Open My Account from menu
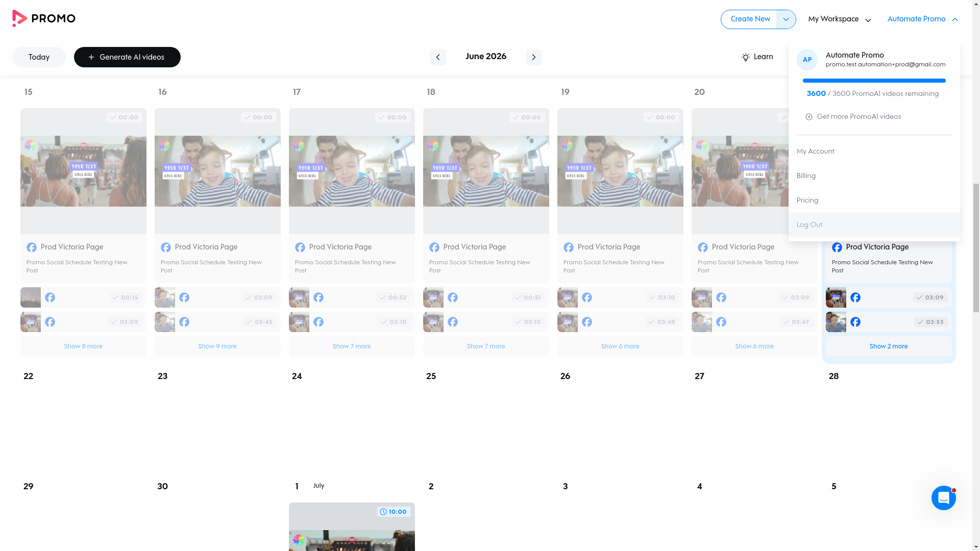 (874, 152)
